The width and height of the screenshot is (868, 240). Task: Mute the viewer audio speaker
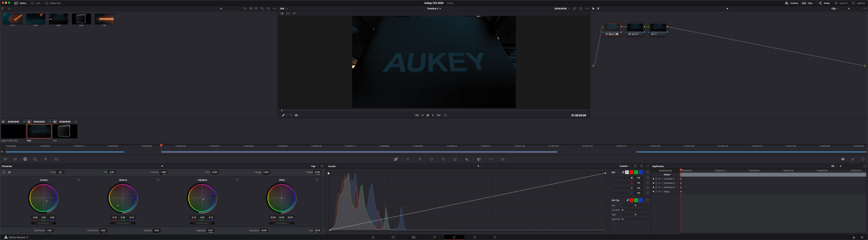coord(297,115)
